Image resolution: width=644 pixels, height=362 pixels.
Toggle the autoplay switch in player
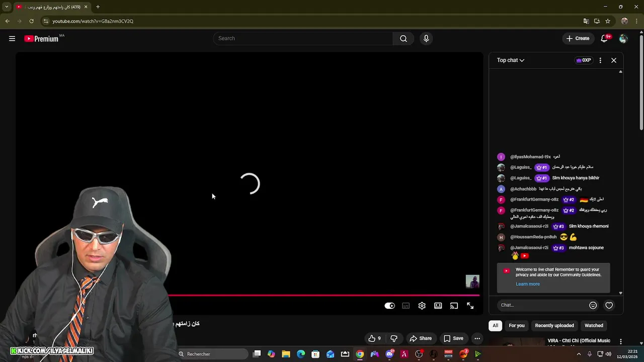(x=390, y=306)
